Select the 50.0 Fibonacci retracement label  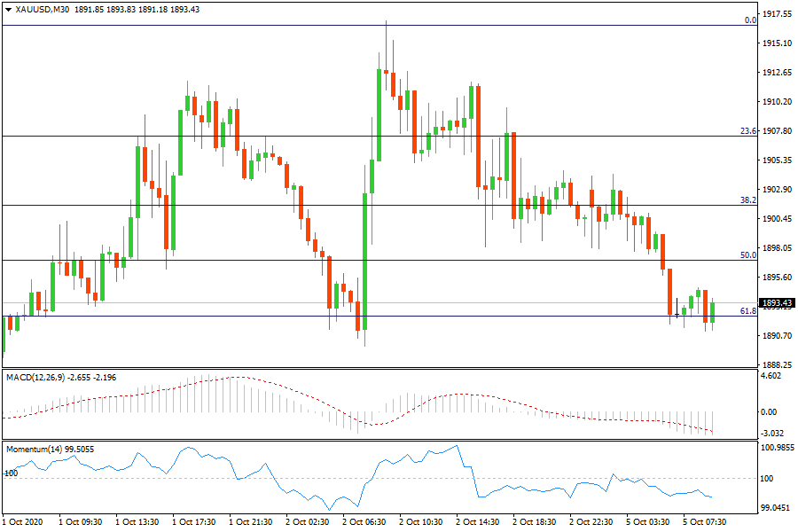coord(747,255)
